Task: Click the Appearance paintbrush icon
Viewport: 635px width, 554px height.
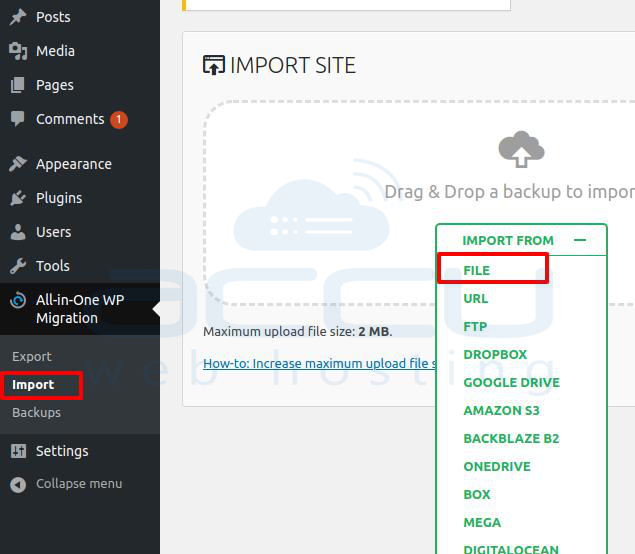Action: click(x=18, y=164)
